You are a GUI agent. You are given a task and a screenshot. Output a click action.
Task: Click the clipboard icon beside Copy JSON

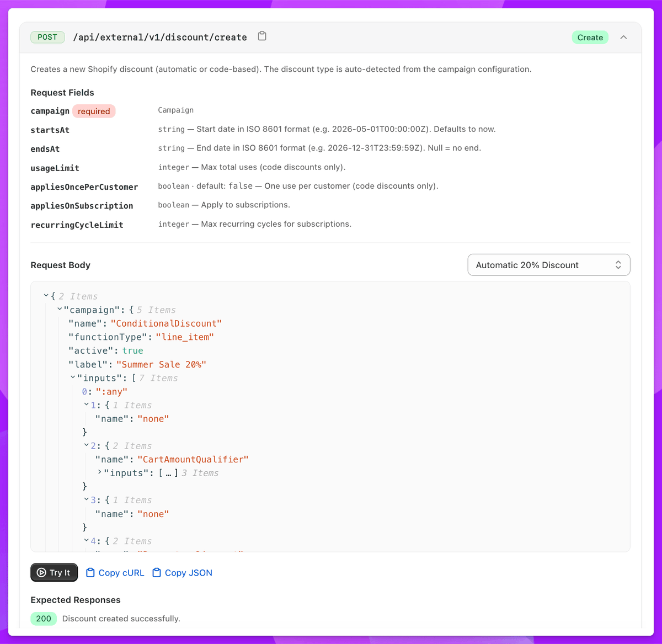coord(157,572)
